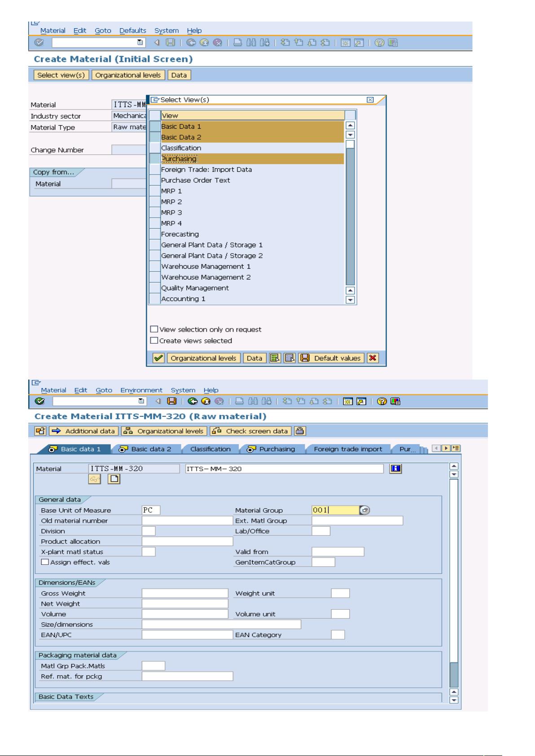Click Help question mark in Raw material window

tap(382, 401)
